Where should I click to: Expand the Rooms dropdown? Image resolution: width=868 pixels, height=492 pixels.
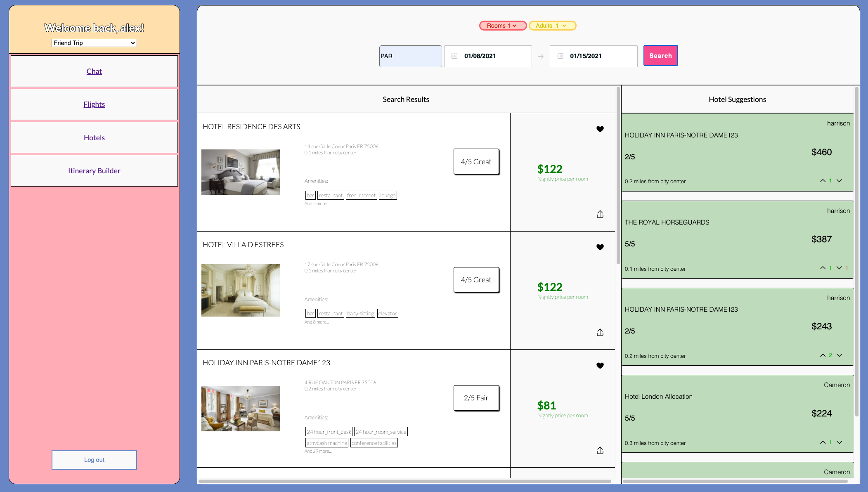pyautogui.click(x=502, y=26)
